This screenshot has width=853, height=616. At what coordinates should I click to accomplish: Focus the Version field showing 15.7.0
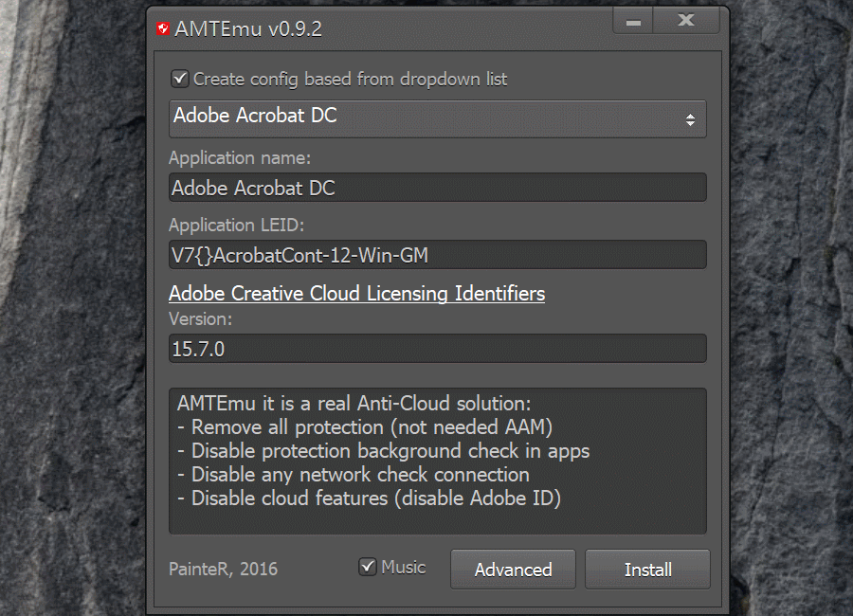(x=437, y=348)
